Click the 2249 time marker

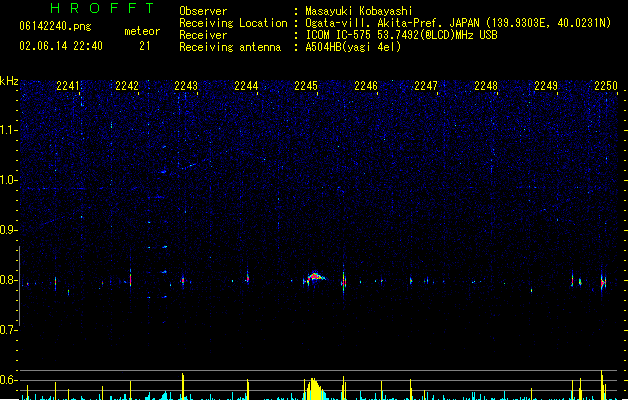[546, 86]
